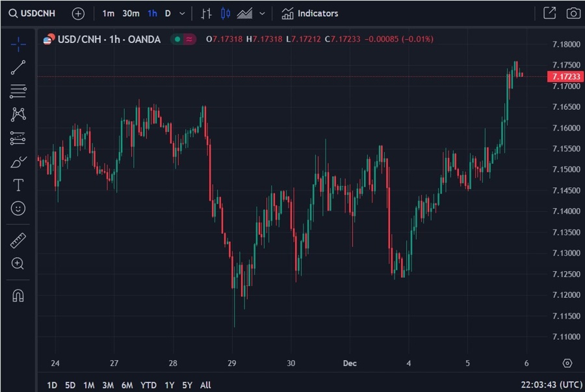Click the USD/CNH flag symbol icon
585x392 pixels.
click(x=49, y=39)
